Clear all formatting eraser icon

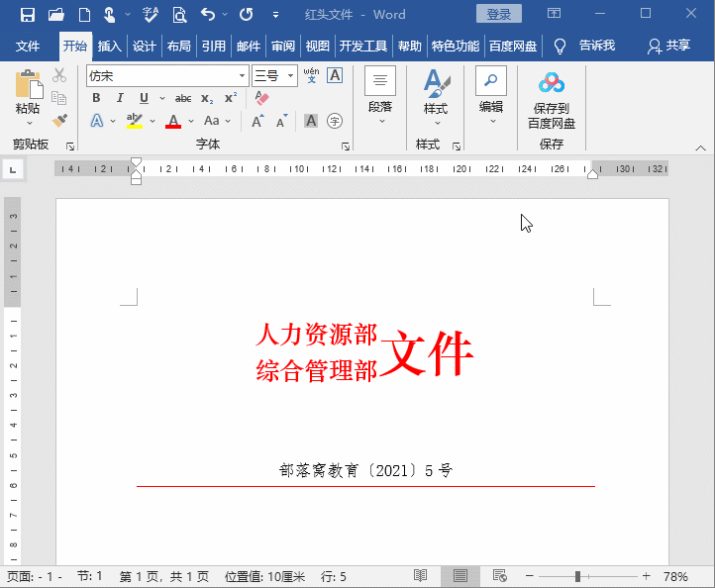[261, 98]
